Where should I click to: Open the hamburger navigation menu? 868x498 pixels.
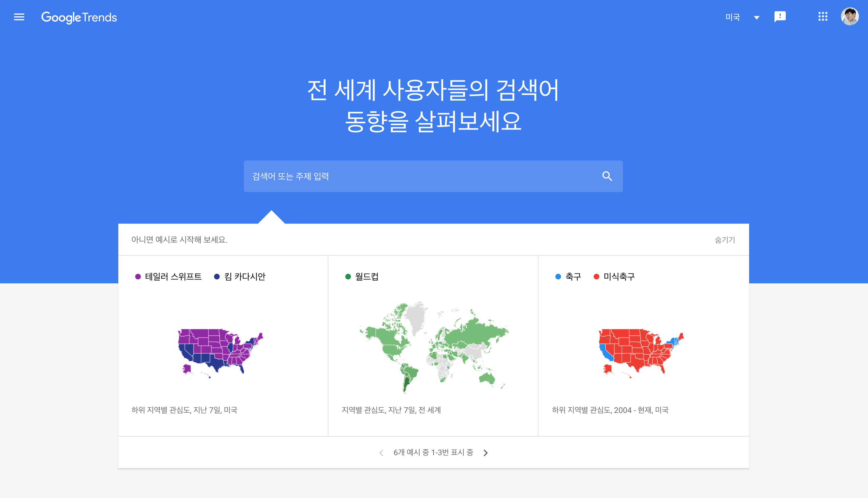19,17
